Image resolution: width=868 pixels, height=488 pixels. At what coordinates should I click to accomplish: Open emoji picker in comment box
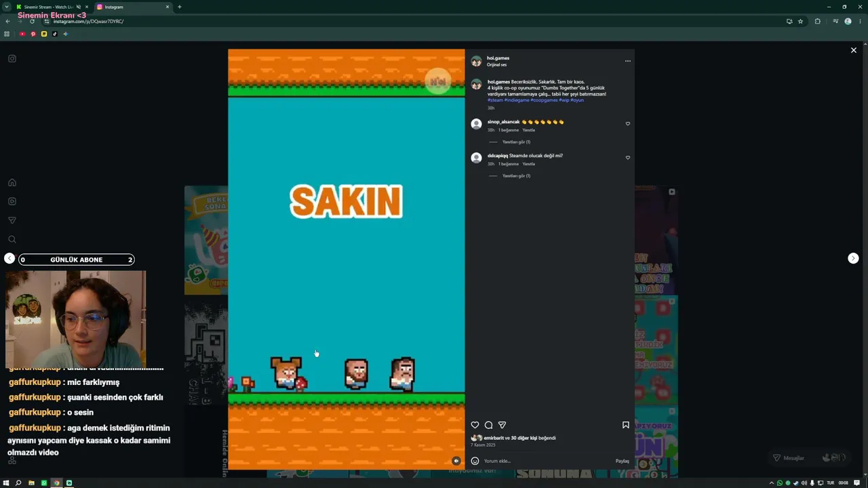point(475,461)
